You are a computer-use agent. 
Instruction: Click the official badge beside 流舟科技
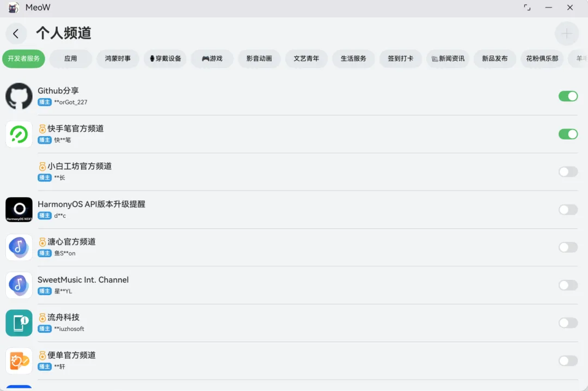(x=42, y=317)
